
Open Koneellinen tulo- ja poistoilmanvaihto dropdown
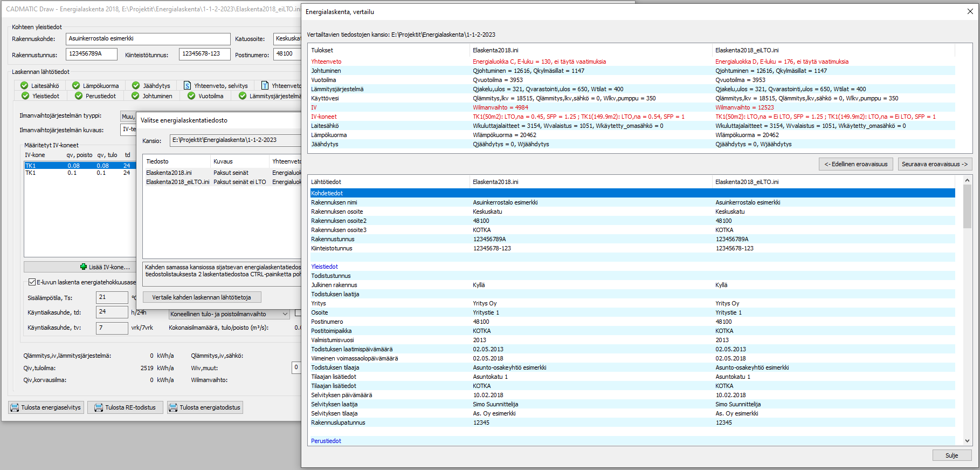click(x=285, y=314)
